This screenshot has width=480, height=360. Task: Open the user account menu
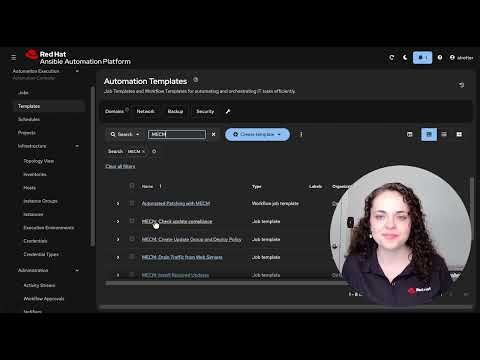tap(461, 58)
